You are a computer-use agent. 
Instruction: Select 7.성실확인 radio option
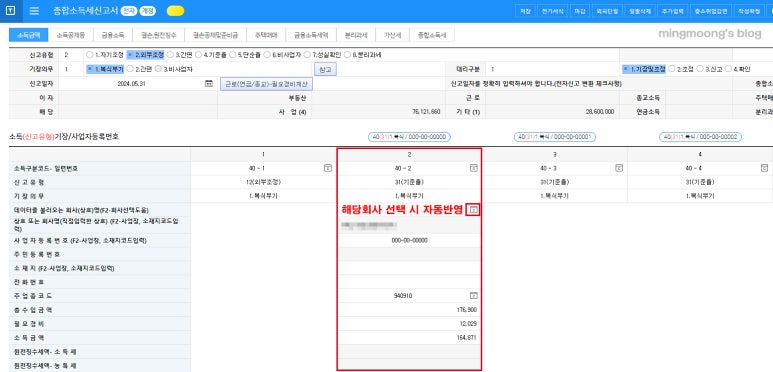coord(322,55)
